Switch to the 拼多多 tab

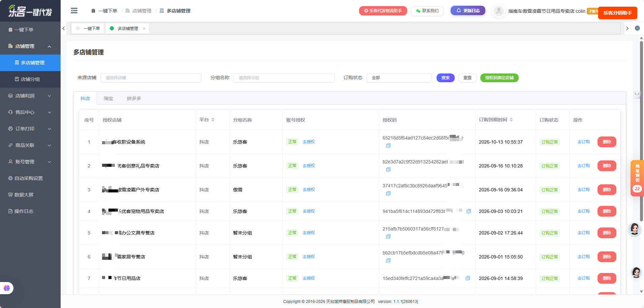134,98
